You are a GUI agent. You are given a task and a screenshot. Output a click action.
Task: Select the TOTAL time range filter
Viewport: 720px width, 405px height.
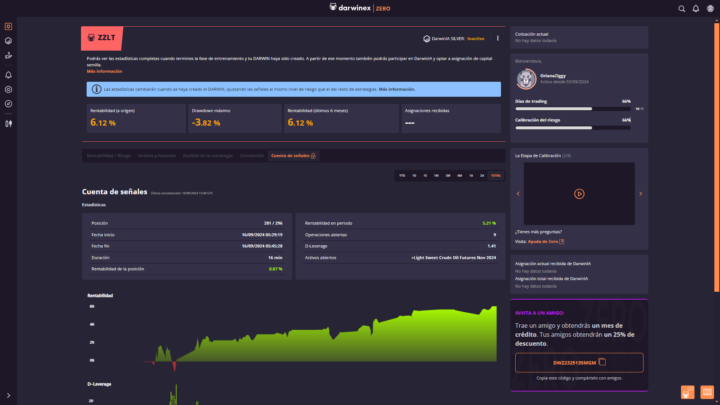pos(495,175)
